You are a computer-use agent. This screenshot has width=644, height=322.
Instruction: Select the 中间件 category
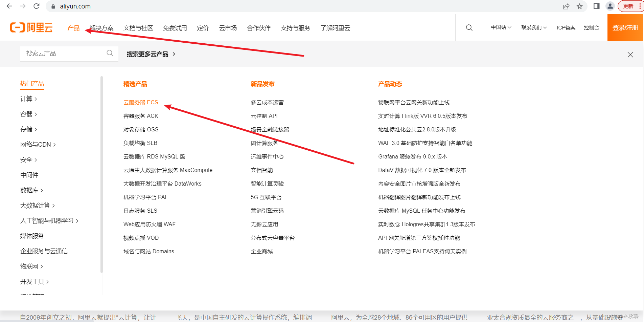pos(29,175)
